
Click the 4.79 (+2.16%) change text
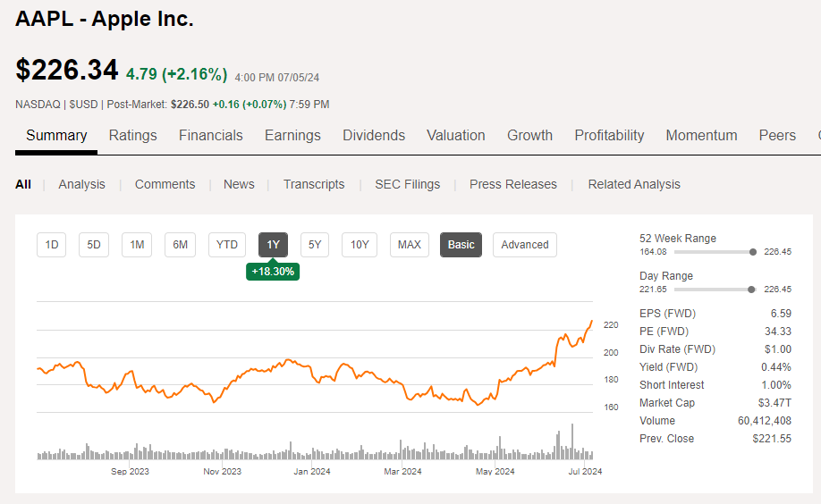tap(177, 74)
